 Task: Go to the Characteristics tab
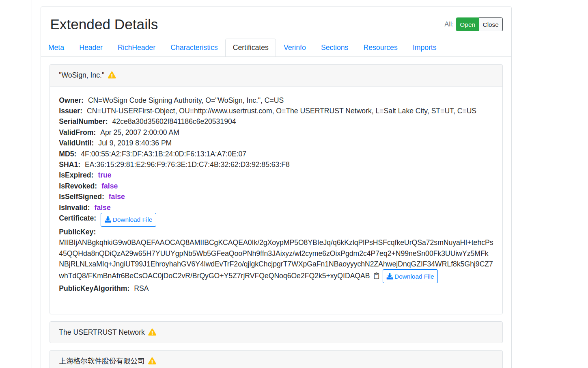point(194,48)
